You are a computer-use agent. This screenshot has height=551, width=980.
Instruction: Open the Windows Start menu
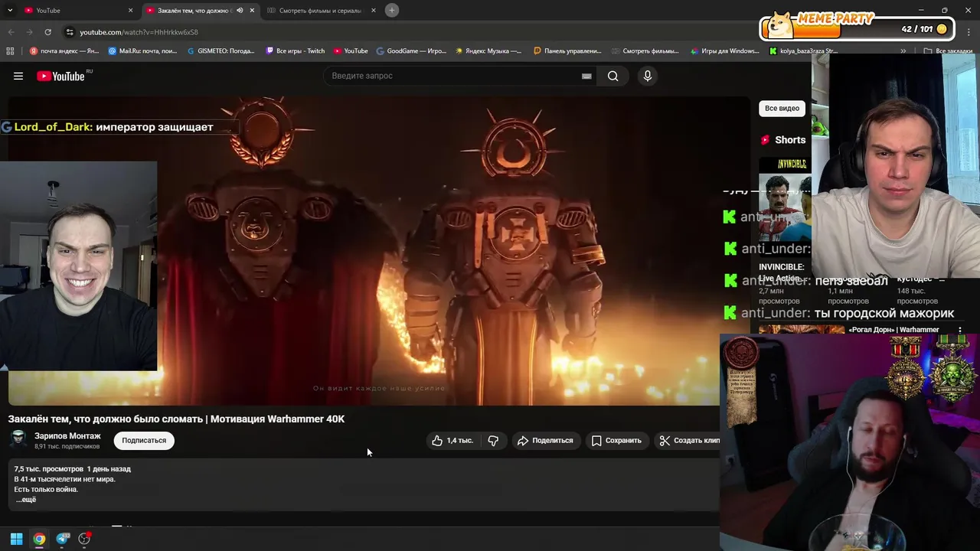(x=16, y=539)
